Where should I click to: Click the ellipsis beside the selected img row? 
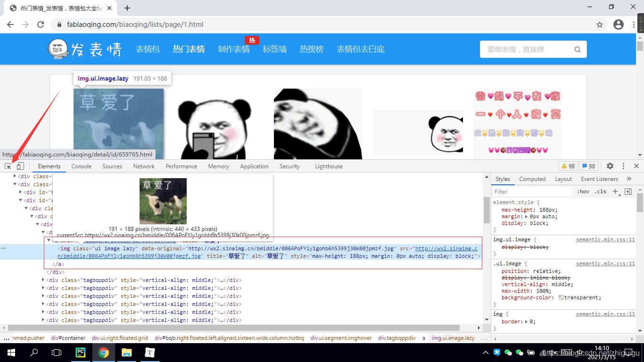(x=4, y=248)
